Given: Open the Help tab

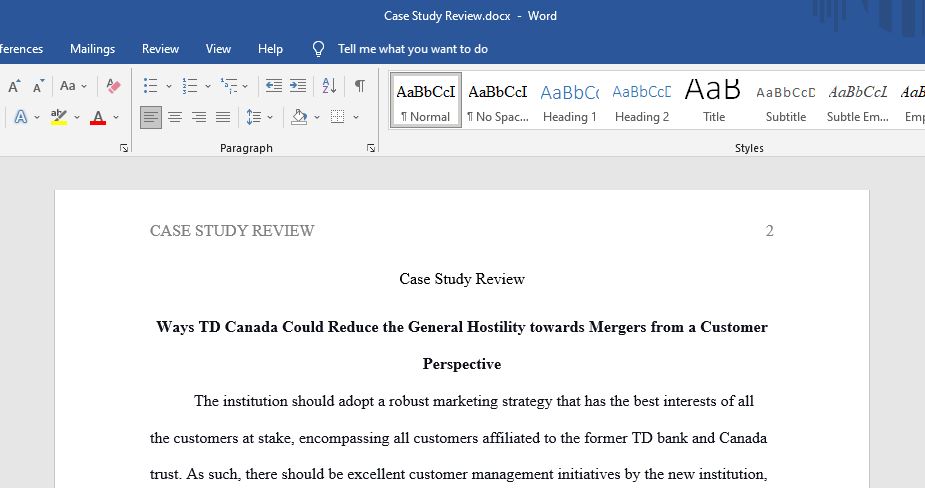Looking at the screenshot, I should pyautogui.click(x=270, y=49).
